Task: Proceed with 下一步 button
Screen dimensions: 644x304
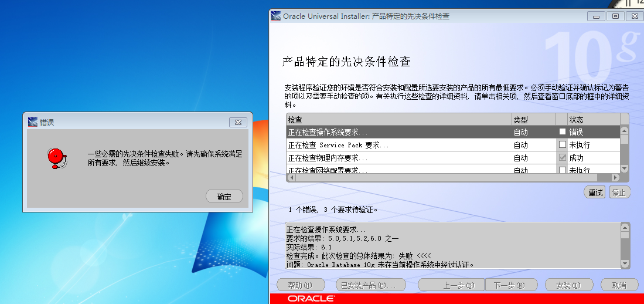Action: (x=512, y=285)
